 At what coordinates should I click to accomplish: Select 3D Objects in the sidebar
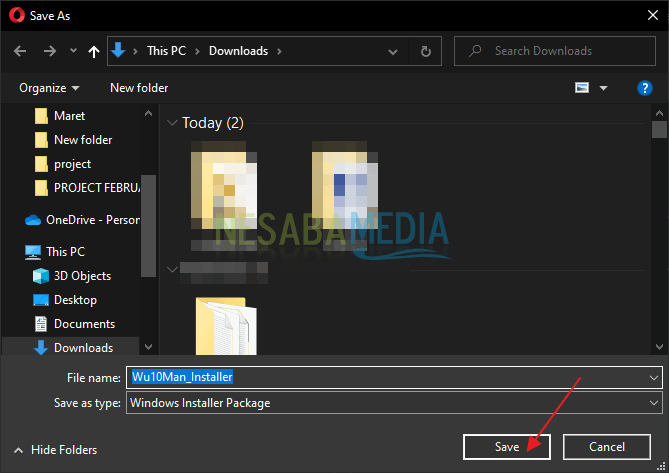coord(82,276)
